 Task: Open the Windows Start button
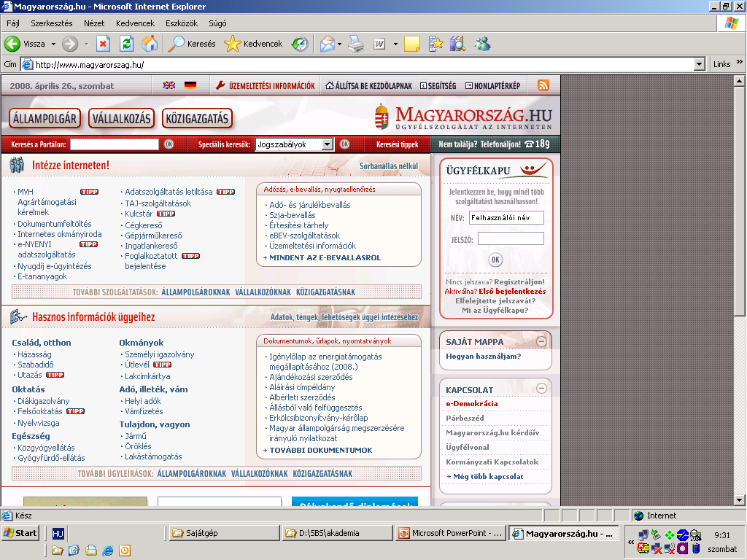(x=20, y=533)
